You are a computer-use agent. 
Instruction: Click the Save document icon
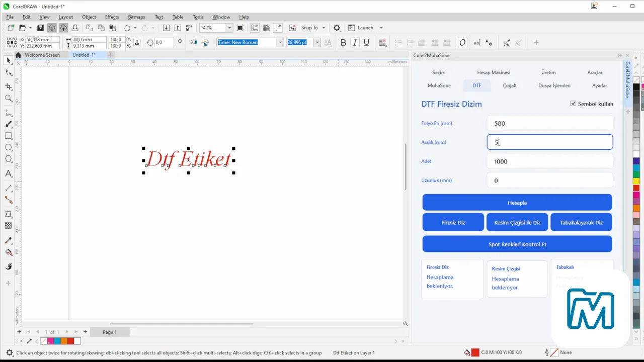click(40, 28)
